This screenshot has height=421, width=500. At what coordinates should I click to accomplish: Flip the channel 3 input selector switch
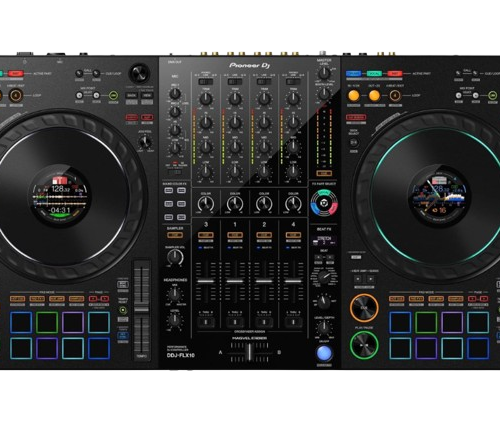point(206,82)
